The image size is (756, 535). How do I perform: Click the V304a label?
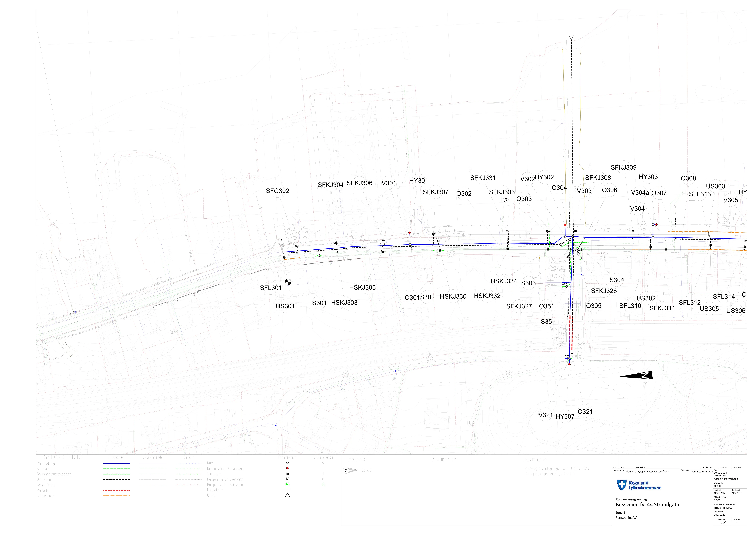coord(640,193)
